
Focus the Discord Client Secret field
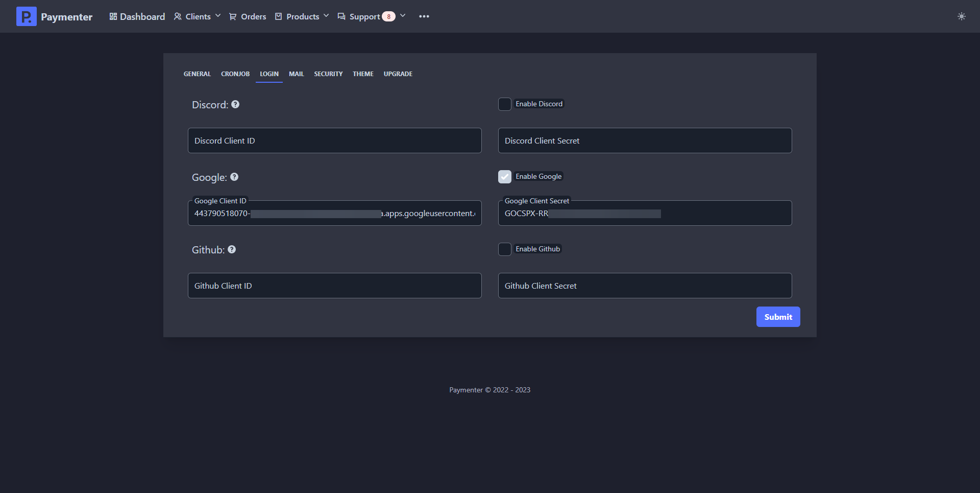pyautogui.click(x=645, y=140)
